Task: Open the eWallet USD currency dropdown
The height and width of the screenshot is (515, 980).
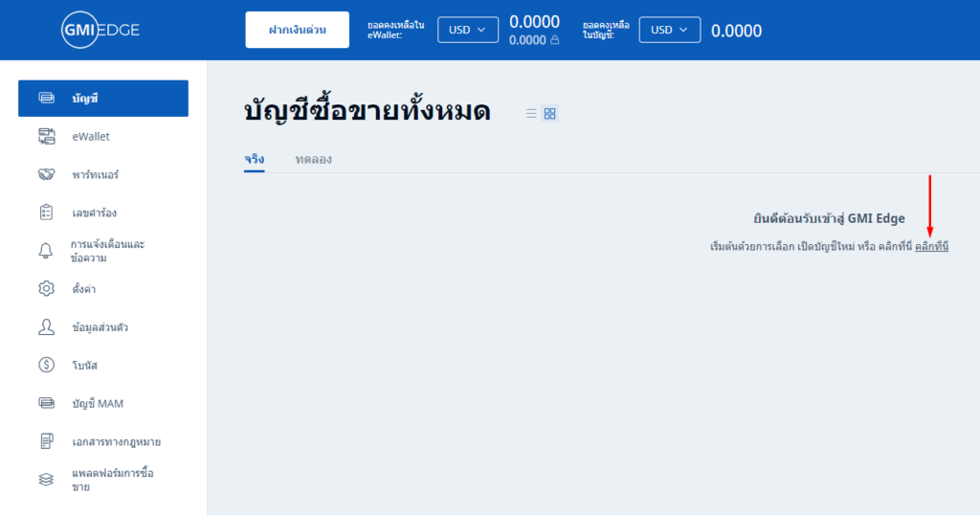Action: pos(468,30)
